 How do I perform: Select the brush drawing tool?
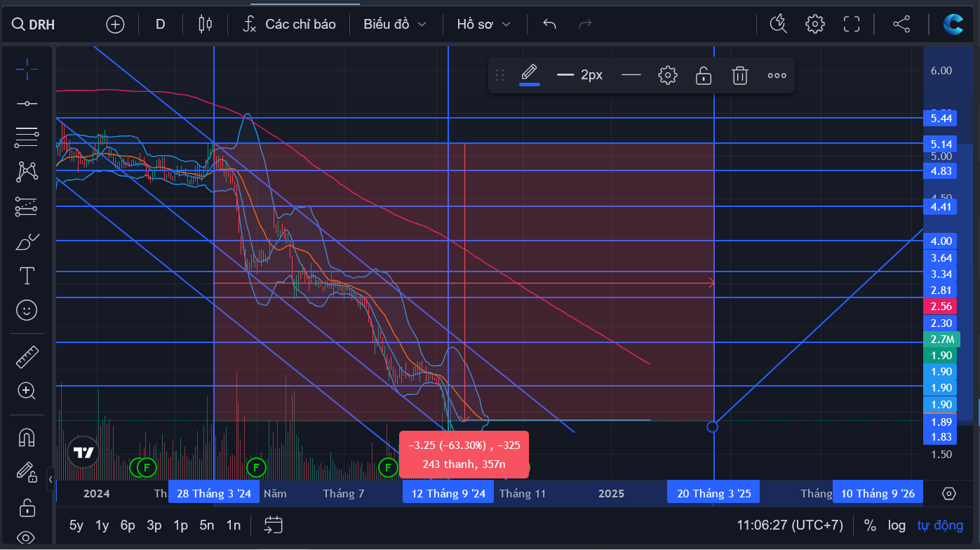[x=27, y=241]
